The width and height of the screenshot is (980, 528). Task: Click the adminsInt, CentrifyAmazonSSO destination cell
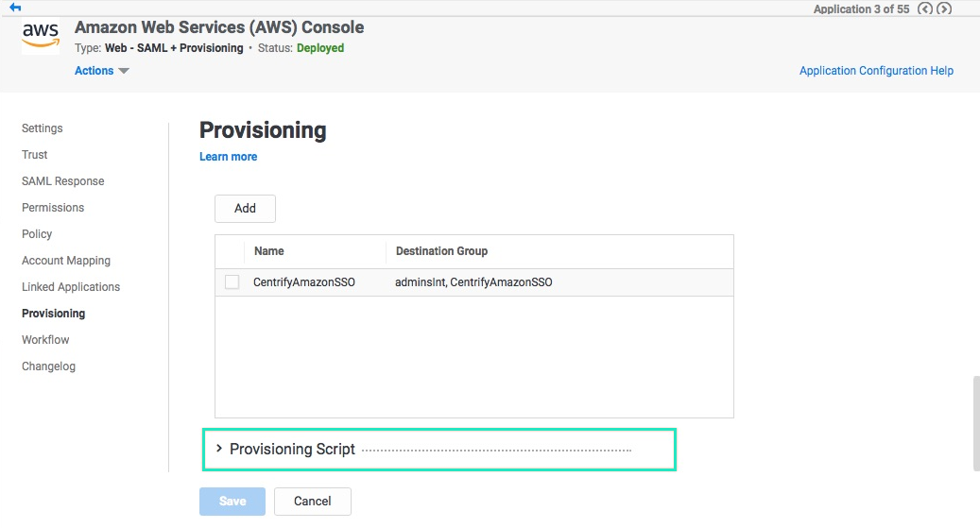pos(473,282)
